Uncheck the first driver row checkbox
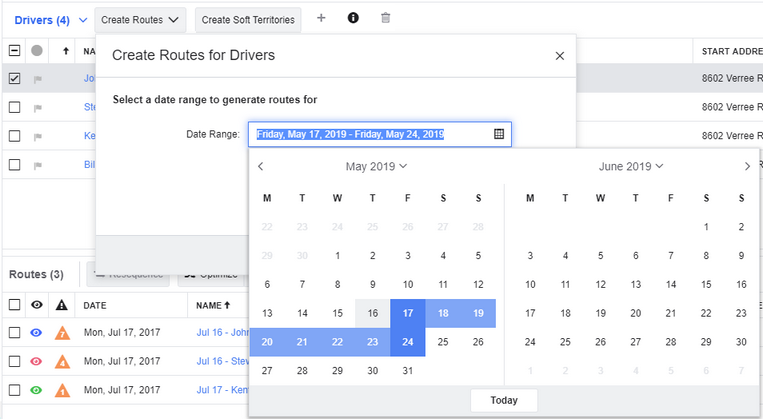This screenshot has width=763, height=419. tap(15, 78)
